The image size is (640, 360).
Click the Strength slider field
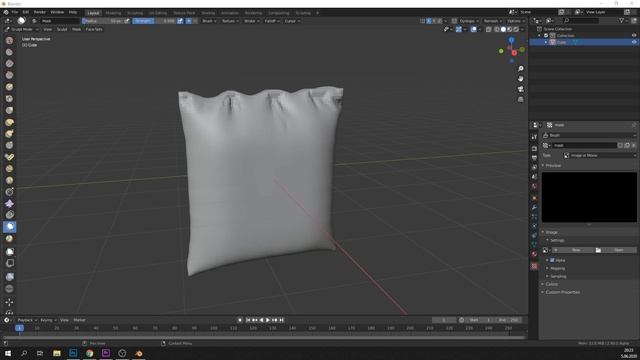tap(154, 21)
